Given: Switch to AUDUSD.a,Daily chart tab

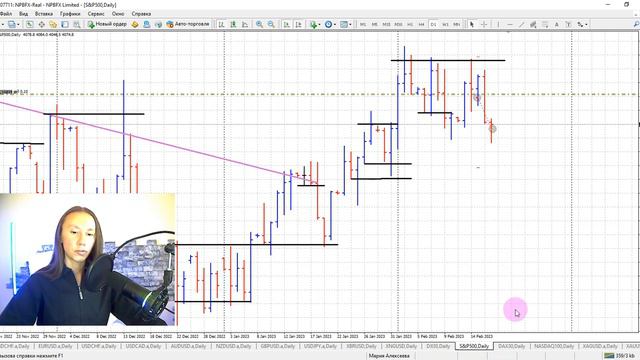Looking at the screenshot, I should coord(188,346).
